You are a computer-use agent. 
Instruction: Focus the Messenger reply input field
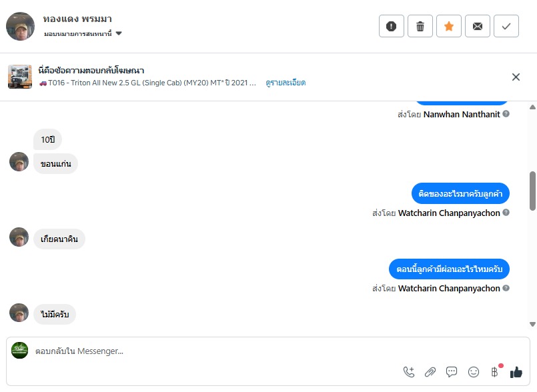pos(200,351)
